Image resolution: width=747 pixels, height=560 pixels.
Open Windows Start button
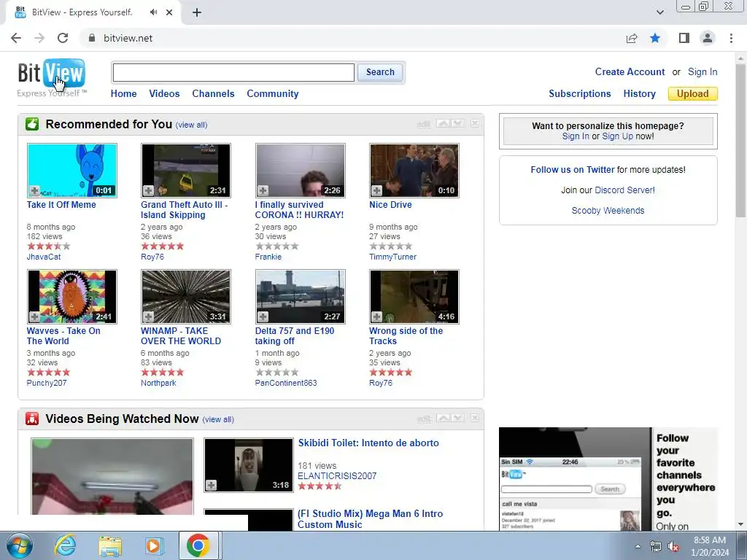point(20,545)
